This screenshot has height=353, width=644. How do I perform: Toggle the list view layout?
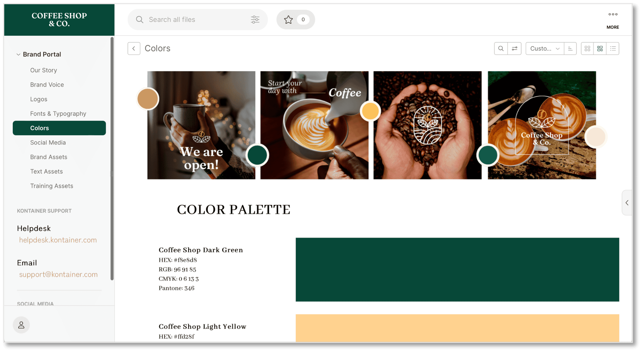[x=612, y=48]
